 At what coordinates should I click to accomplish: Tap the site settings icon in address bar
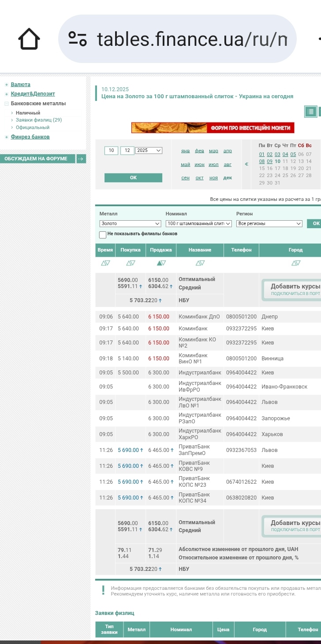point(78,40)
